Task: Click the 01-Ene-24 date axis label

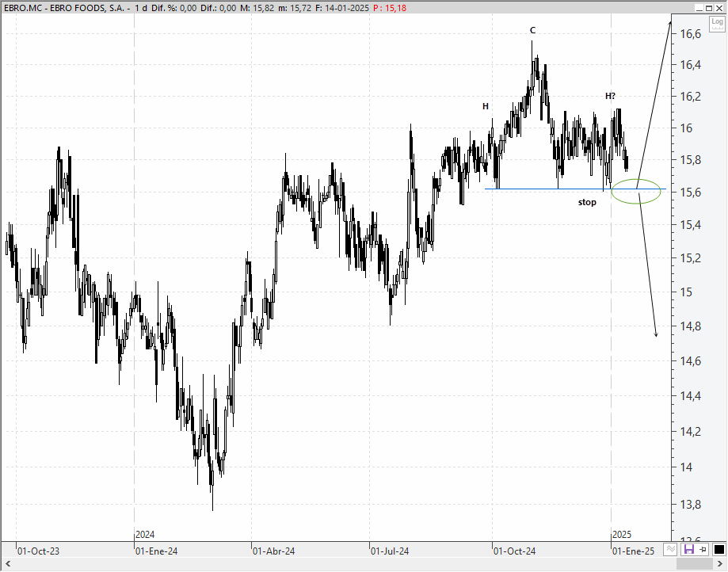Action: [x=156, y=551]
